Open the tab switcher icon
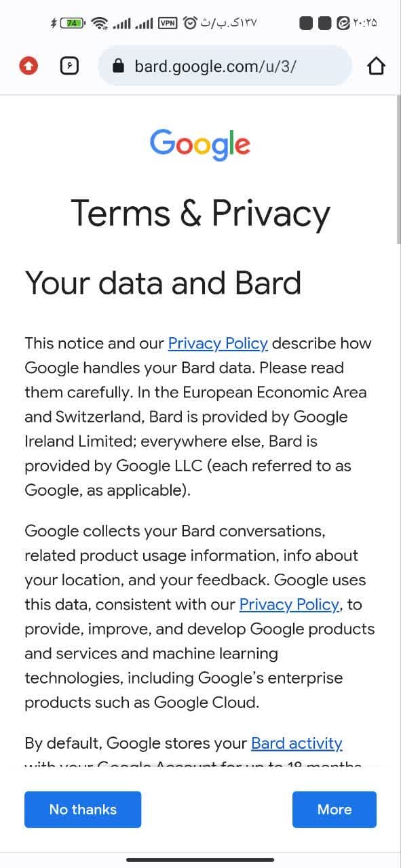401x868 pixels. (69, 66)
